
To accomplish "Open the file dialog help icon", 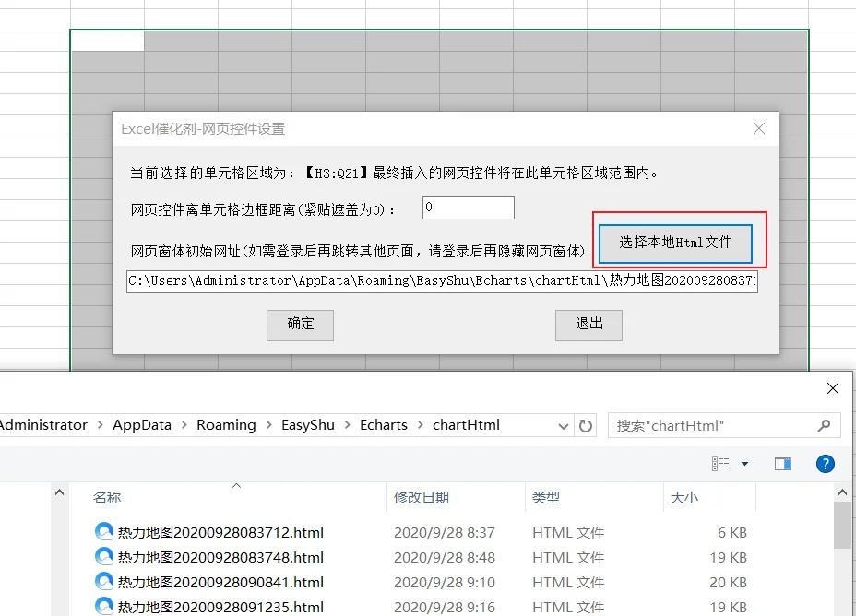I will [825, 465].
